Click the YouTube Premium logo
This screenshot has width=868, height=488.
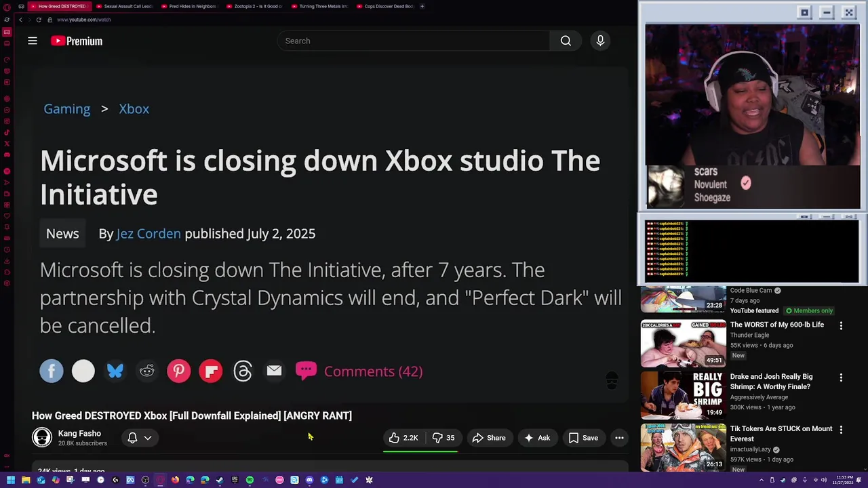[x=77, y=41]
